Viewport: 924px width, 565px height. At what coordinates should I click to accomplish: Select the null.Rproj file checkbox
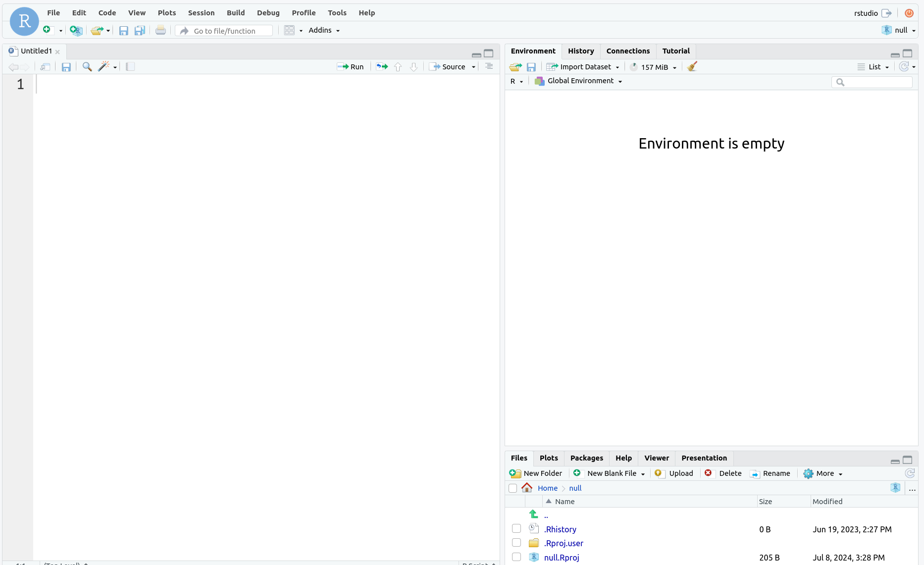(x=516, y=557)
